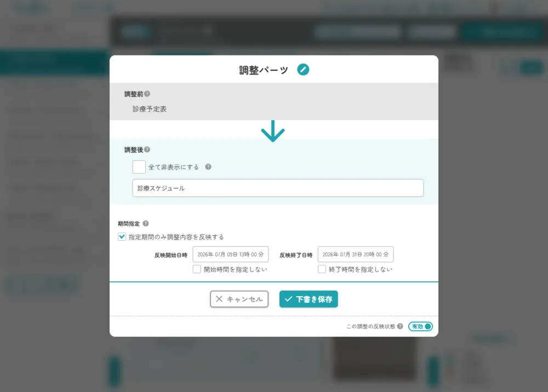548x392 pixels.
Task: Click the pencil edit icon beside 調整パーツ
Action: (x=303, y=70)
